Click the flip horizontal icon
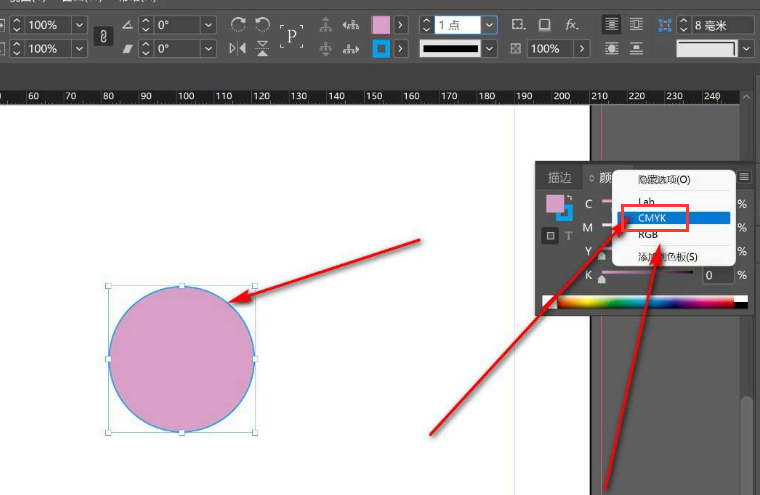The image size is (760, 495). [237, 48]
